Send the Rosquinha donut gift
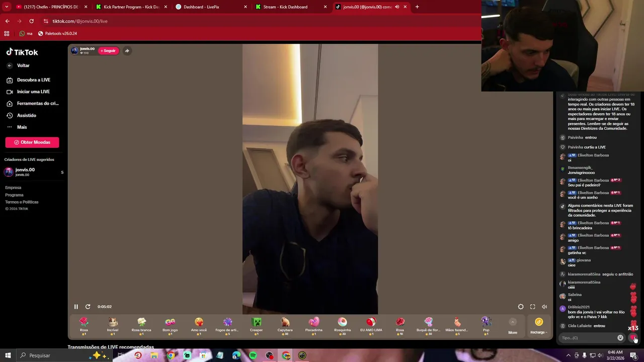 click(342, 326)
